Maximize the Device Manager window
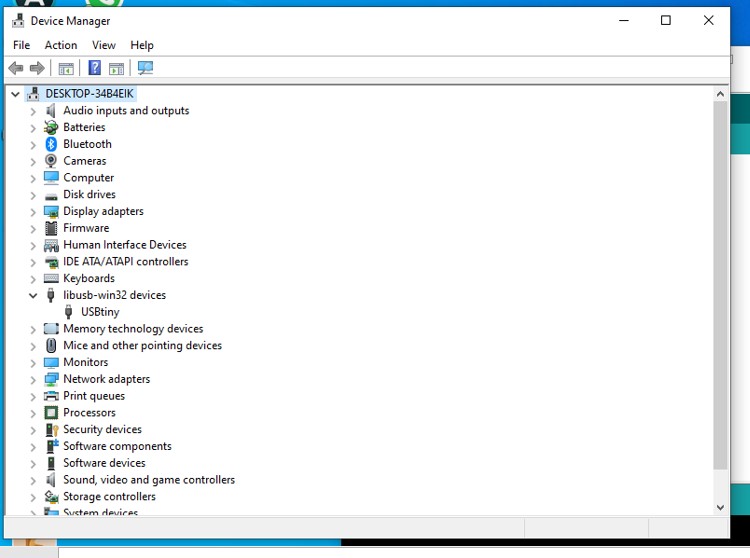Image resolution: width=750 pixels, height=558 pixels. (x=665, y=21)
